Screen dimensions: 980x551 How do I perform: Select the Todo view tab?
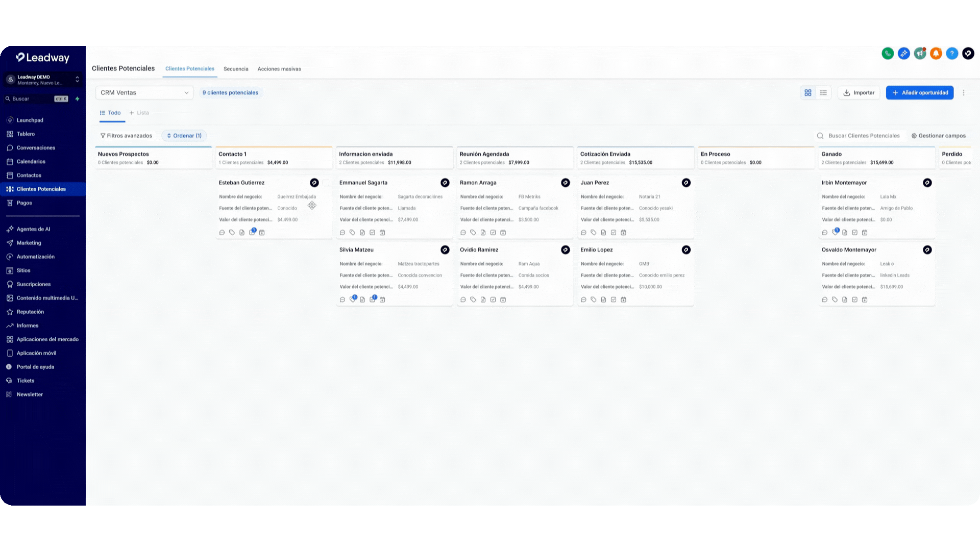111,113
